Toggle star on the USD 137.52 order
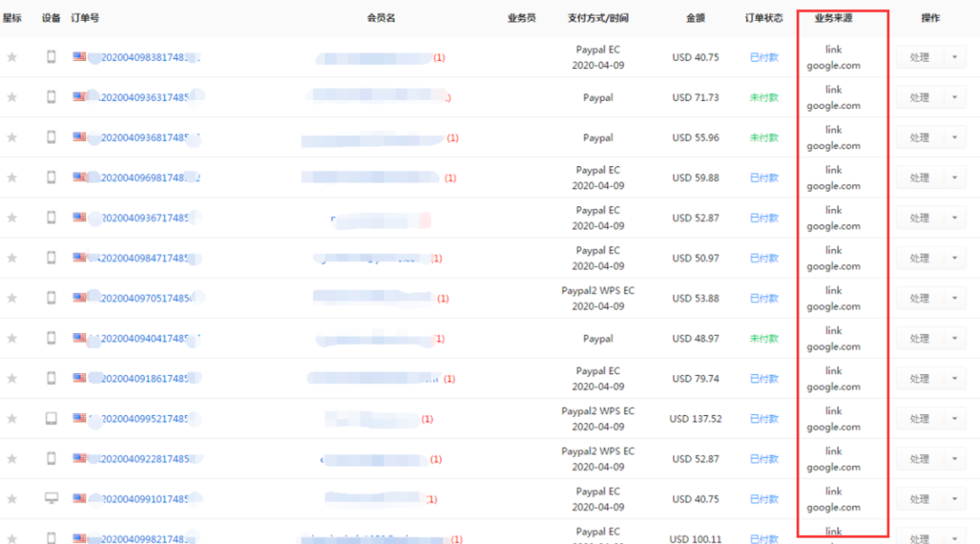The width and height of the screenshot is (980, 544). click(12, 419)
